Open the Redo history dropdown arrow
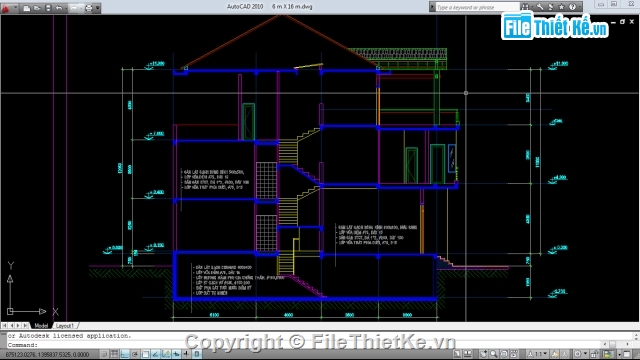This screenshot has width=640, height=360. (x=81, y=8)
